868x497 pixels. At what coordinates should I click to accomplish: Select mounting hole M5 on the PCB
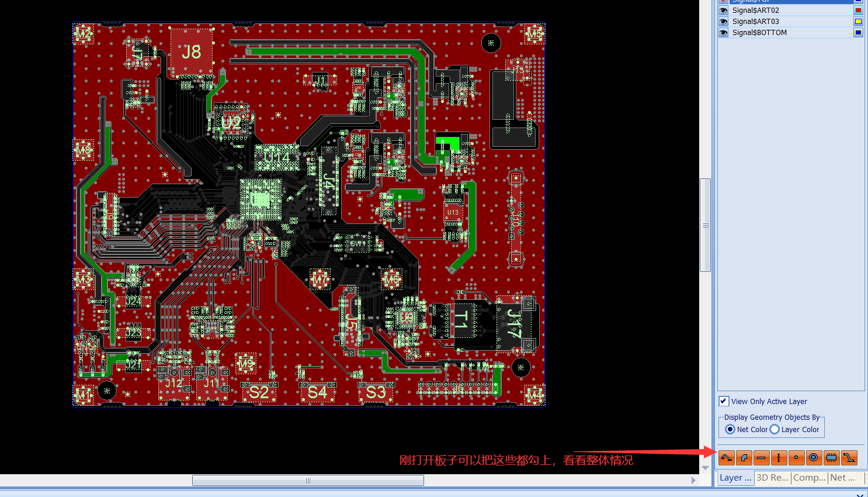pyautogui.click(x=534, y=34)
